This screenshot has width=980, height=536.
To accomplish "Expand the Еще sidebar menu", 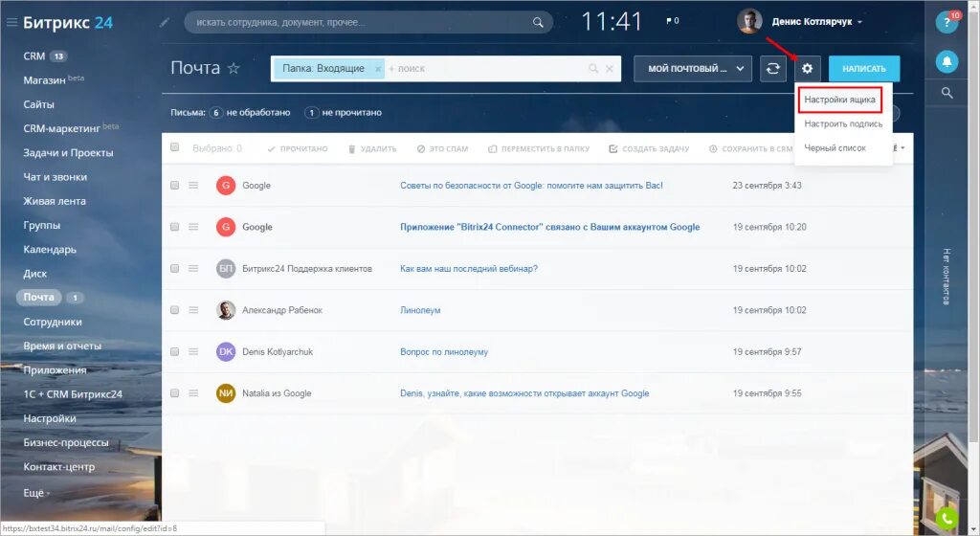I will [x=36, y=493].
